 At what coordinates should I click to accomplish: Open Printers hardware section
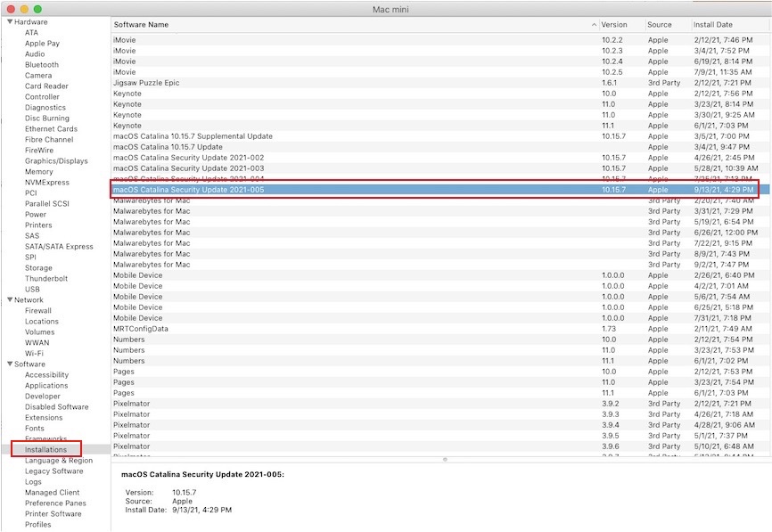point(38,225)
